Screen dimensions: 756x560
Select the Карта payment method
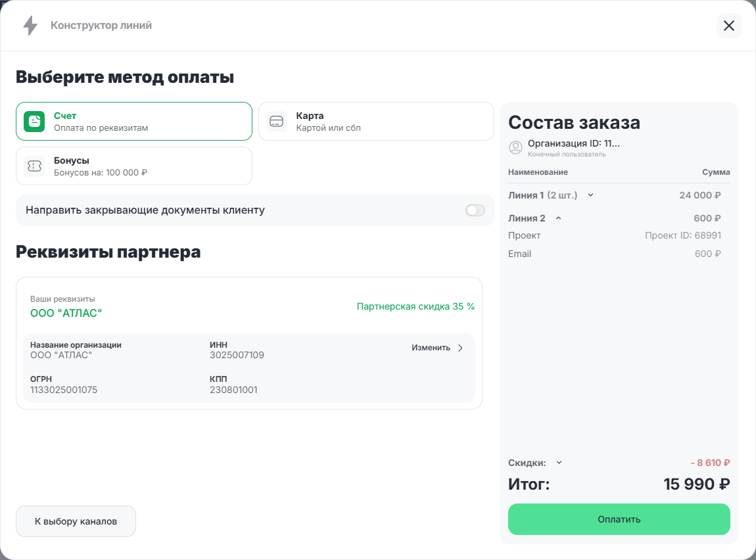pos(376,122)
